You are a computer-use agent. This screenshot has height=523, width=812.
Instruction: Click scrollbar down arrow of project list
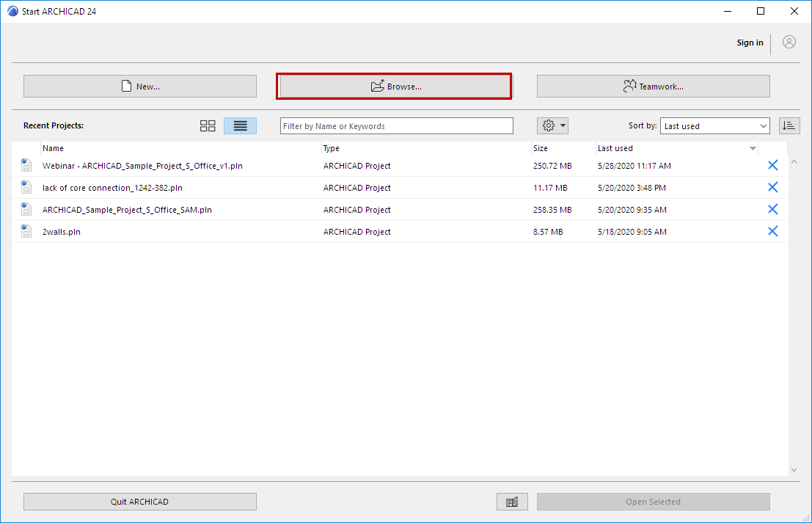(794, 469)
